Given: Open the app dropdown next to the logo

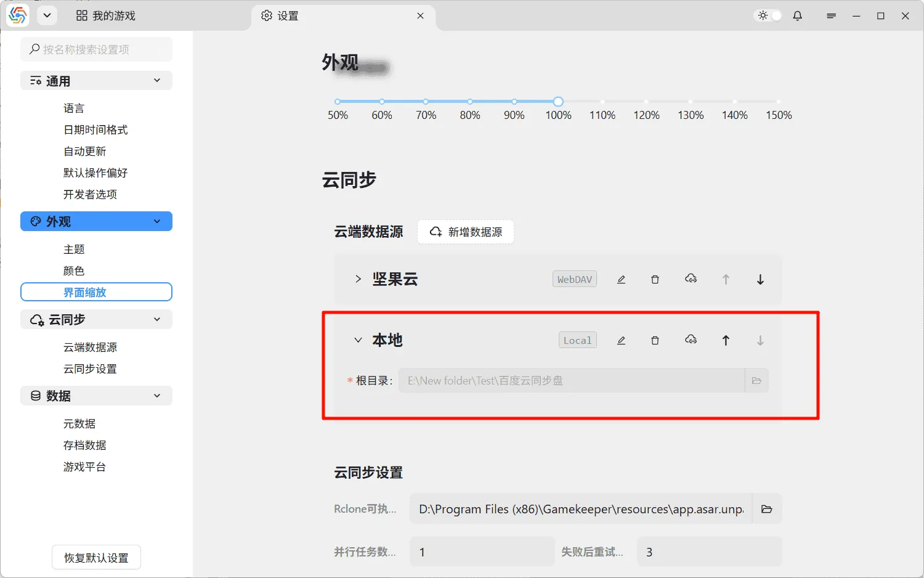Looking at the screenshot, I should pos(47,15).
